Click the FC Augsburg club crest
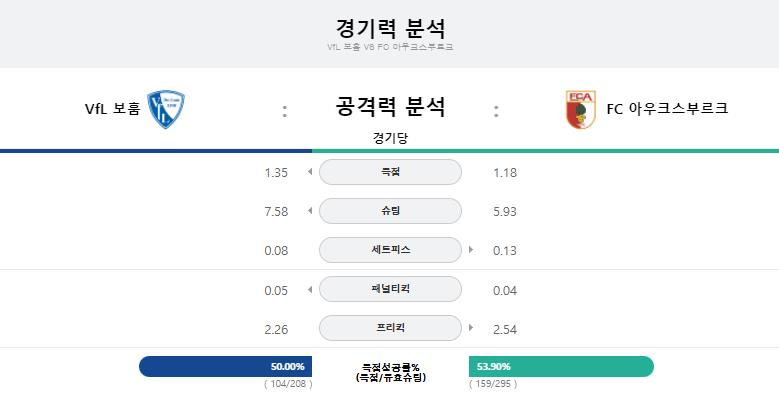This screenshot has height=393, width=779. click(x=580, y=110)
